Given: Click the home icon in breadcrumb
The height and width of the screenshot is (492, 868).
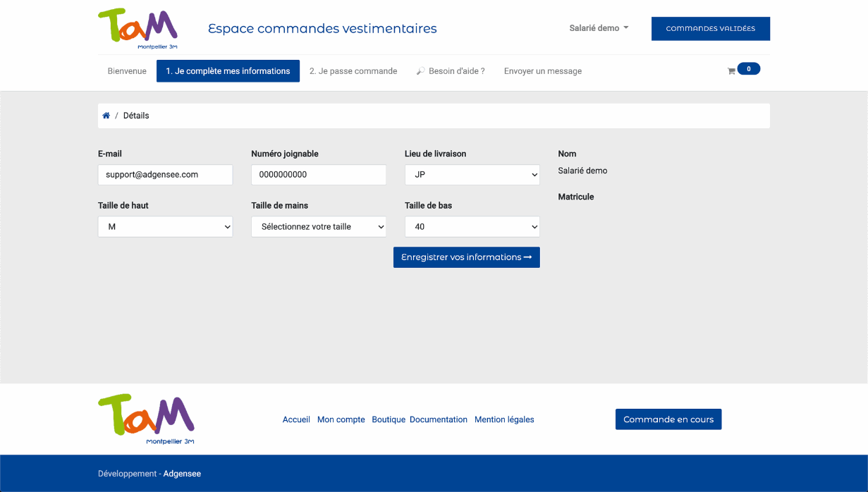Looking at the screenshot, I should tap(106, 116).
